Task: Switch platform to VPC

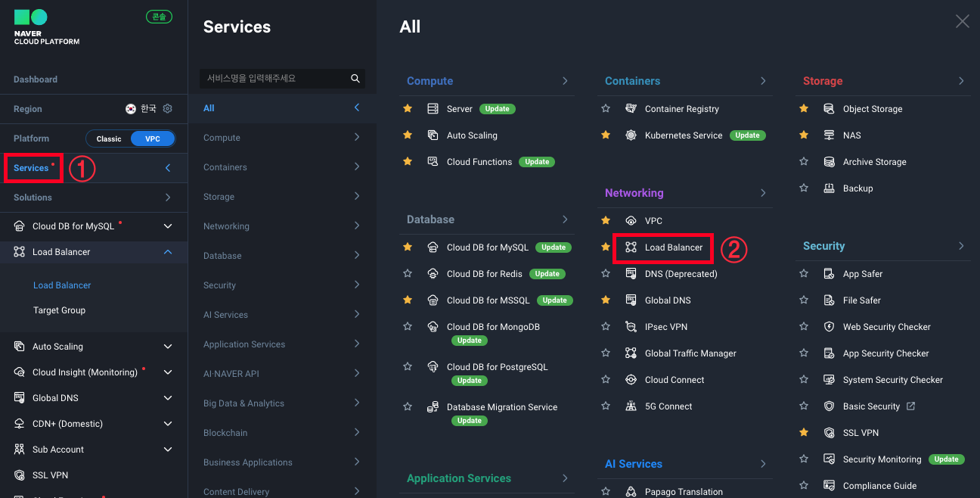Action: tap(153, 139)
